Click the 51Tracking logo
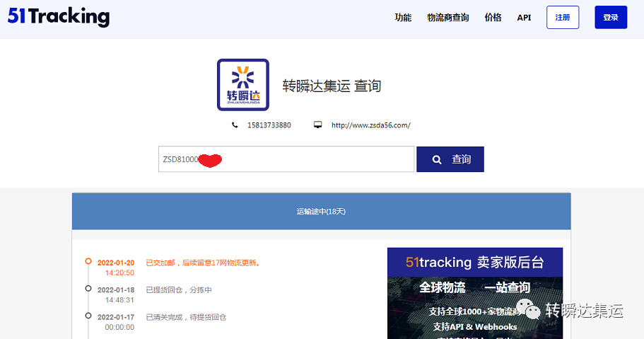644x339 pixels. point(59,16)
